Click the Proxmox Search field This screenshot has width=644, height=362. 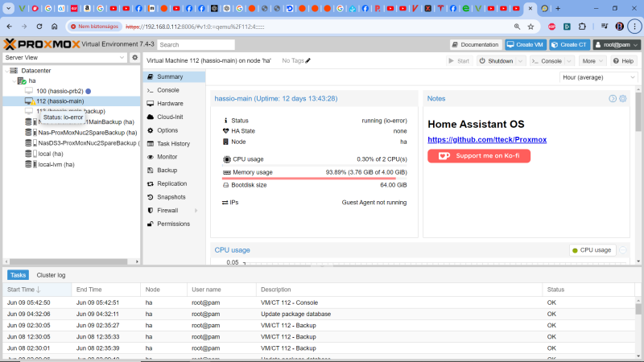click(x=196, y=44)
